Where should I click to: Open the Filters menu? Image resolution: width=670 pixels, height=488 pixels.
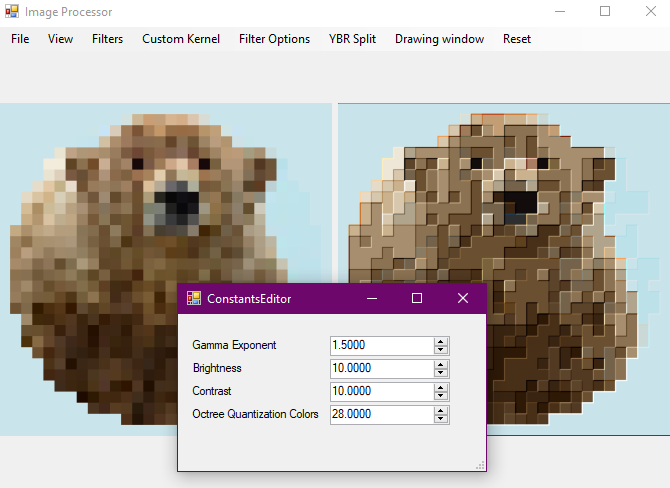click(107, 39)
